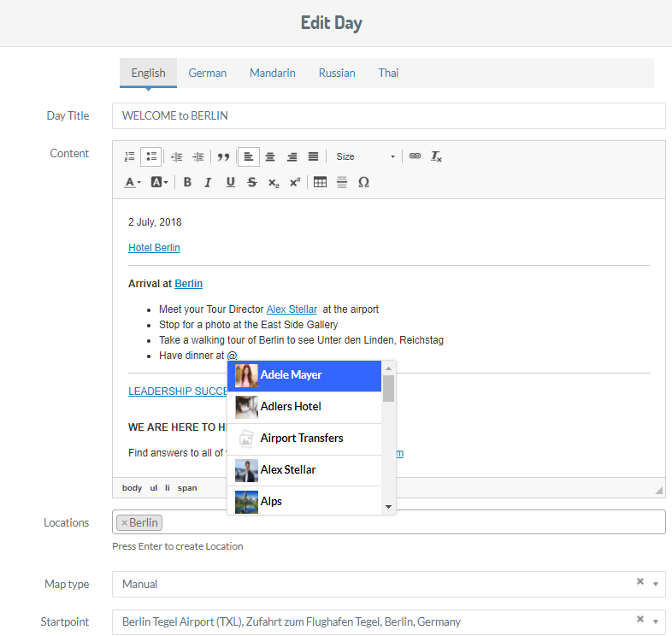The height and width of the screenshot is (636, 672).
Task: Select Adlers Hotel from the mention list
Action: click(304, 407)
